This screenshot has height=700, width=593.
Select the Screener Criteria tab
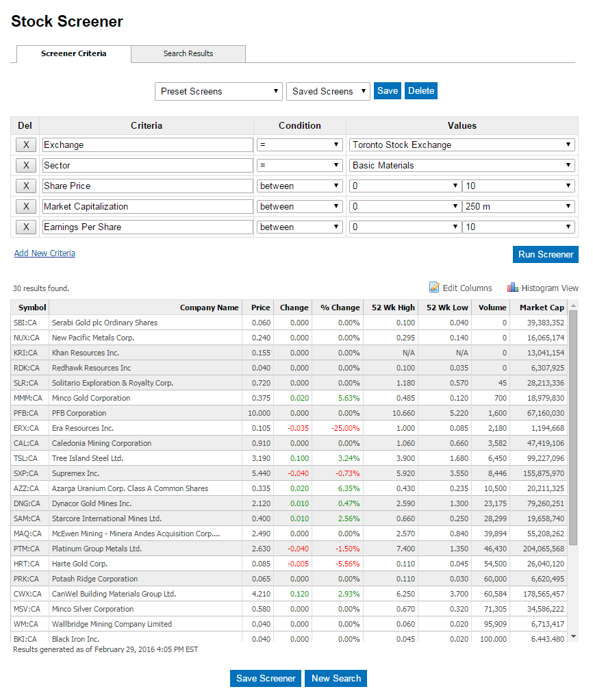click(73, 53)
